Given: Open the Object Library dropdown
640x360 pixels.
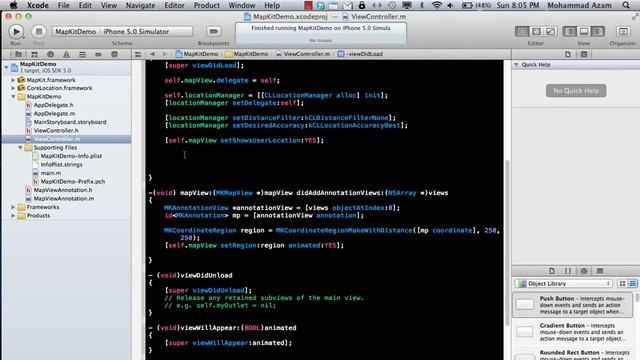Looking at the screenshot, I should click(x=564, y=284).
